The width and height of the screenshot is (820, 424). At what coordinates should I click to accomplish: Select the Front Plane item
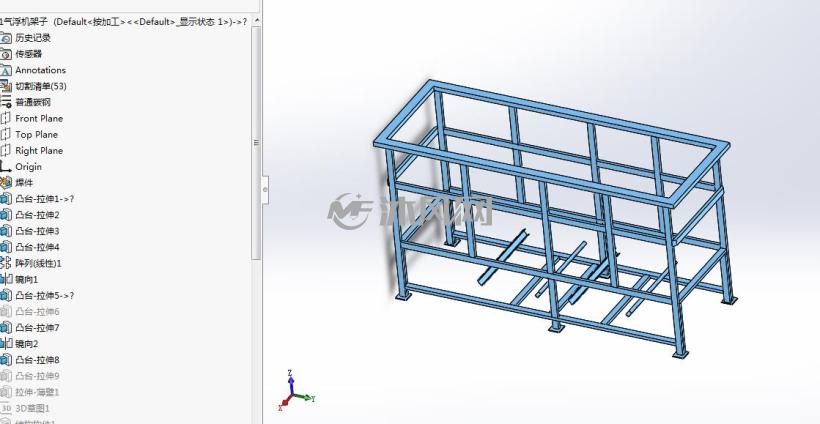pyautogui.click(x=39, y=118)
